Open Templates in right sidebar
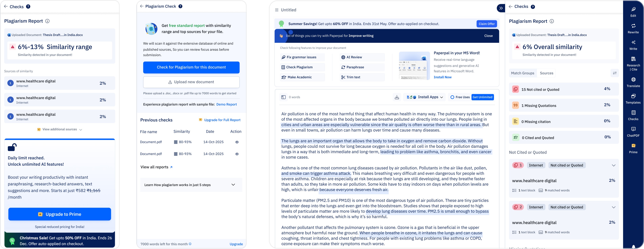This screenshot has height=249, width=644. pyautogui.click(x=633, y=98)
